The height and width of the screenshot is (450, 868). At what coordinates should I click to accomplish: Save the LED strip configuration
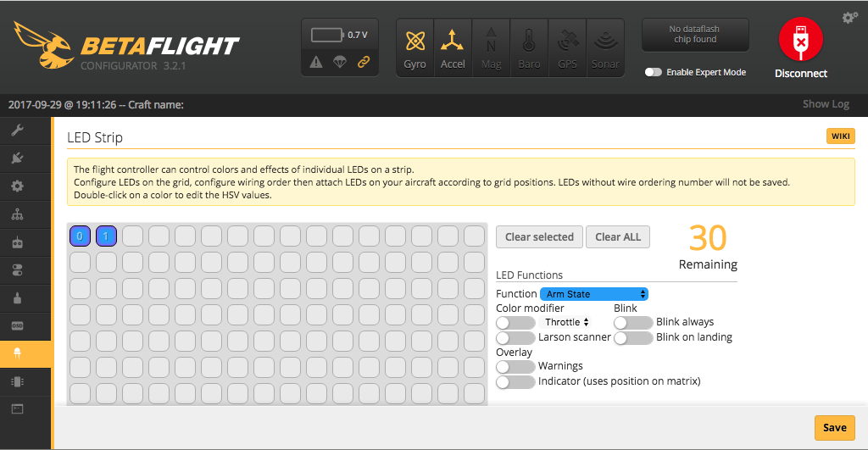pos(834,428)
